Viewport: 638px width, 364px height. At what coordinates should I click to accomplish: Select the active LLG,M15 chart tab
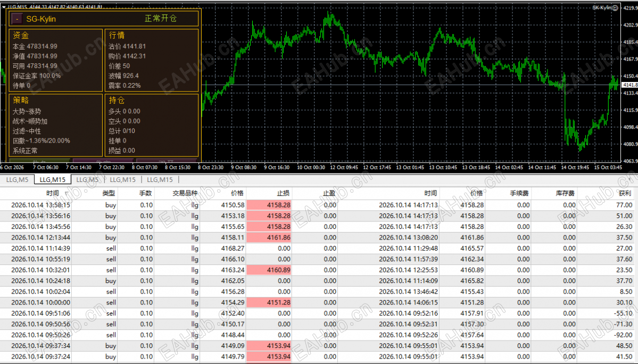coord(53,179)
